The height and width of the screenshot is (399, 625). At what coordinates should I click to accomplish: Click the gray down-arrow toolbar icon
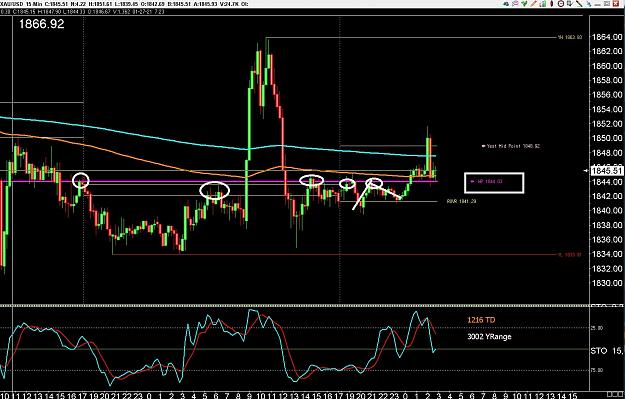click(x=570, y=4)
